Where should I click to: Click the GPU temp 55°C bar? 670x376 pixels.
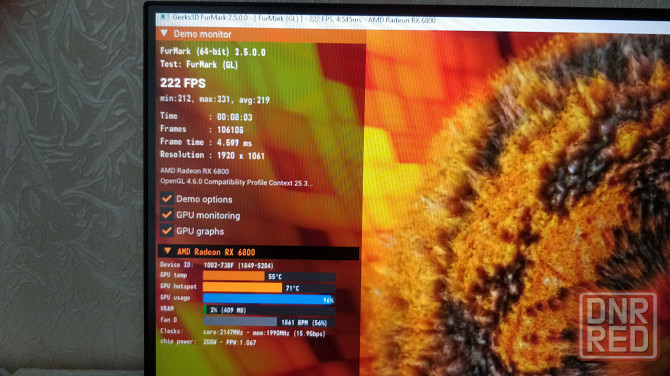[x=269, y=276]
